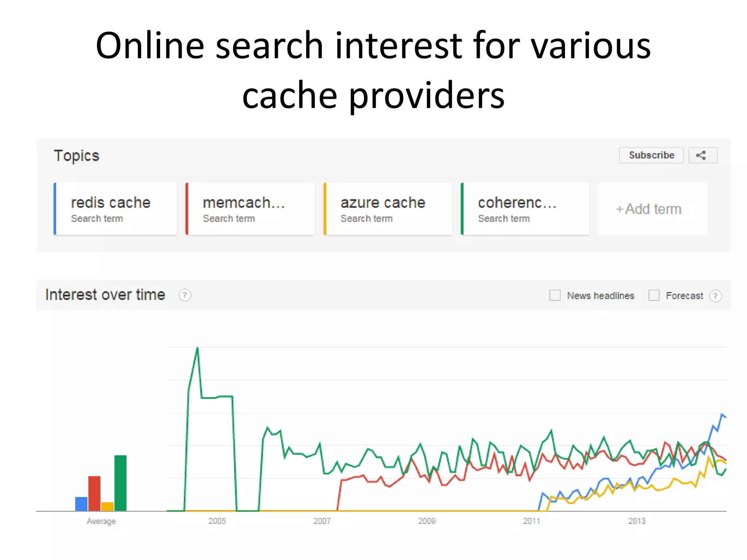Click the +Add term box
Image resolution: width=747 pixels, height=560 pixels.
(x=652, y=209)
